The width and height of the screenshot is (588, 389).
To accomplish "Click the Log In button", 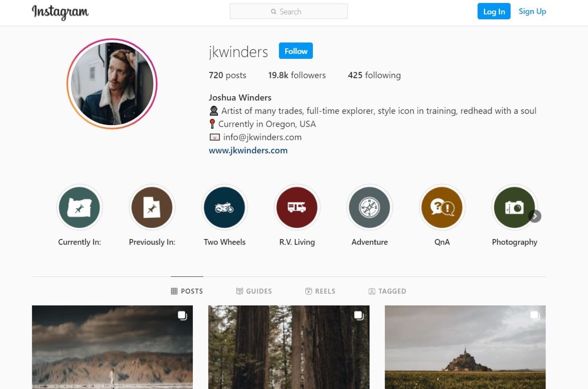I will pos(494,11).
